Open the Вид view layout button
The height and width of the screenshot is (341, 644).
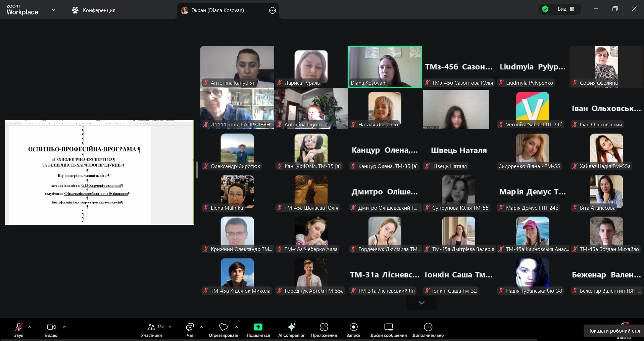[x=566, y=9]
